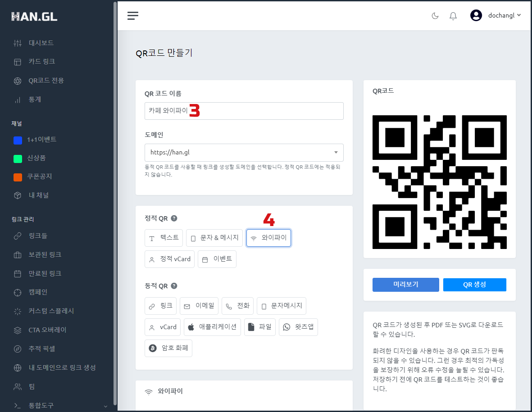Open the 도메인 https://han.gl dropdown
The width and height of the screenshot is (532, 412).
tap(244, 153)
